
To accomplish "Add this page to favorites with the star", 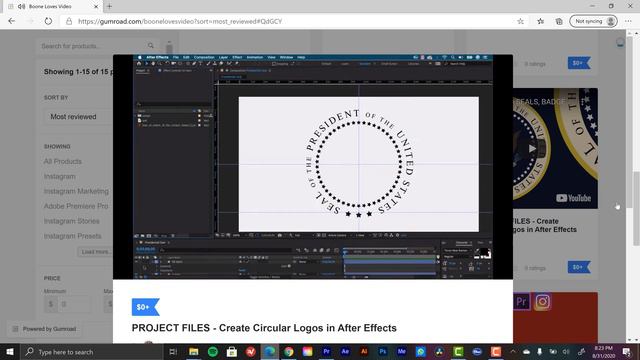I will tap(520, 21).
